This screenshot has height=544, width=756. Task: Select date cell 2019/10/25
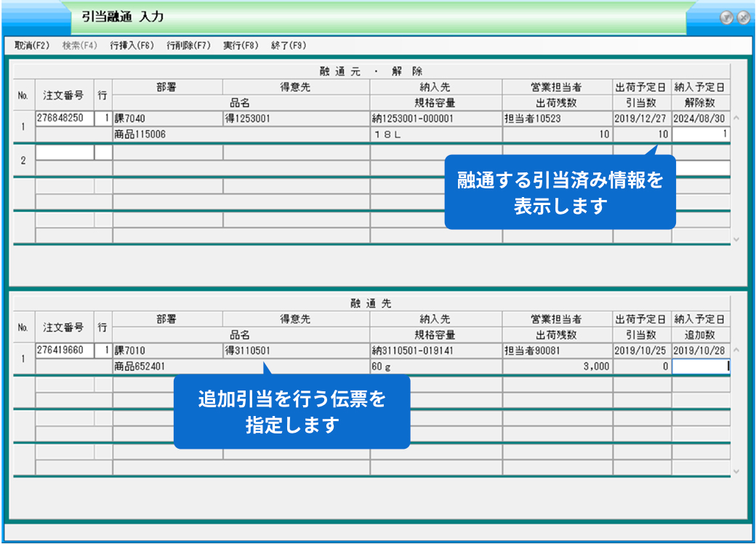642,351
